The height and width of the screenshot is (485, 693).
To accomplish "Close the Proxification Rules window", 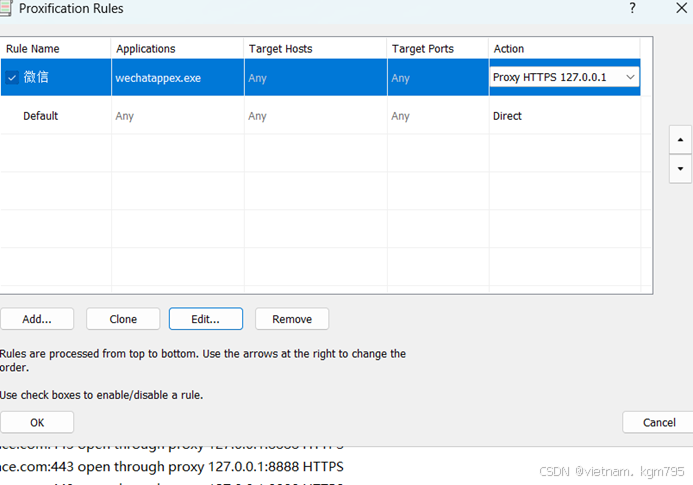I will pyautogui.click(x=682, y=8).
